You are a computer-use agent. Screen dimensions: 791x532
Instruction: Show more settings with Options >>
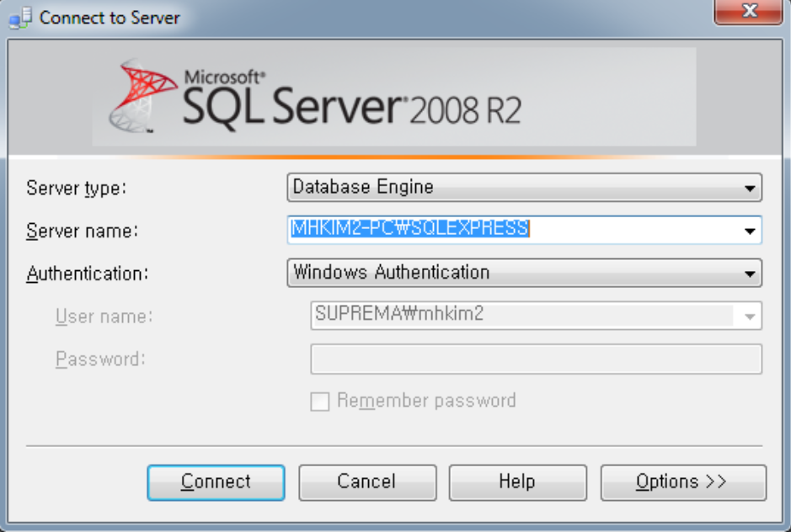click(x=683, y=482)
